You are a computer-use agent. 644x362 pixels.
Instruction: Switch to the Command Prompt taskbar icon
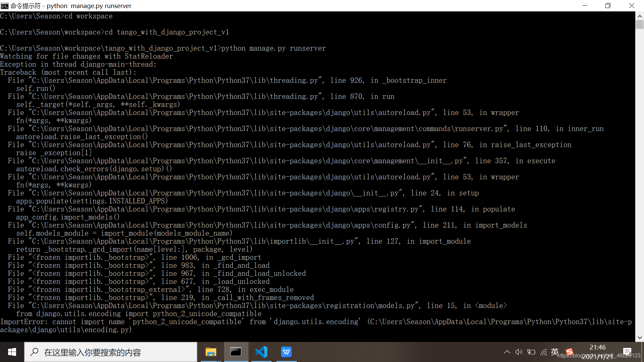[236, 352]
